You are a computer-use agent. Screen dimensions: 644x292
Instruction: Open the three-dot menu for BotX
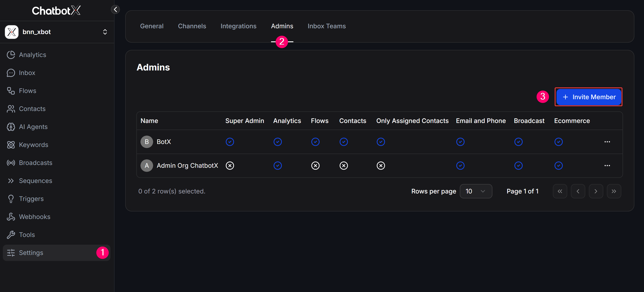tap(607, 142)
